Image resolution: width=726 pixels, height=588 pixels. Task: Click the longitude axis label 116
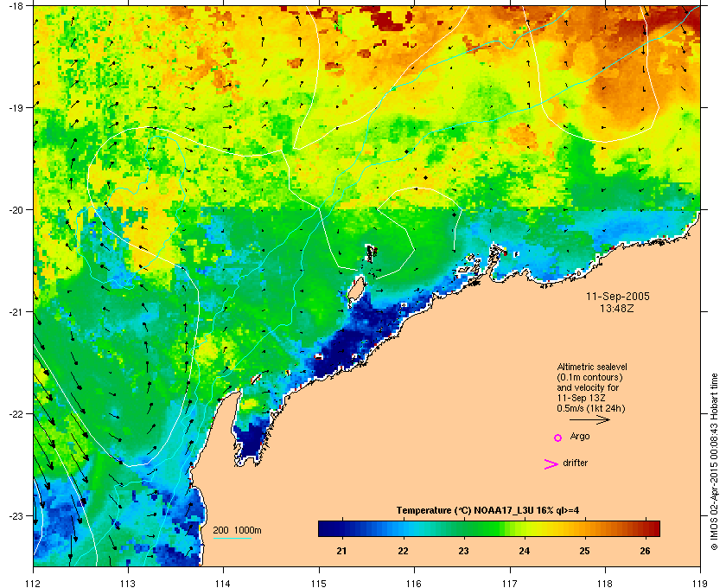coord(414,583)
